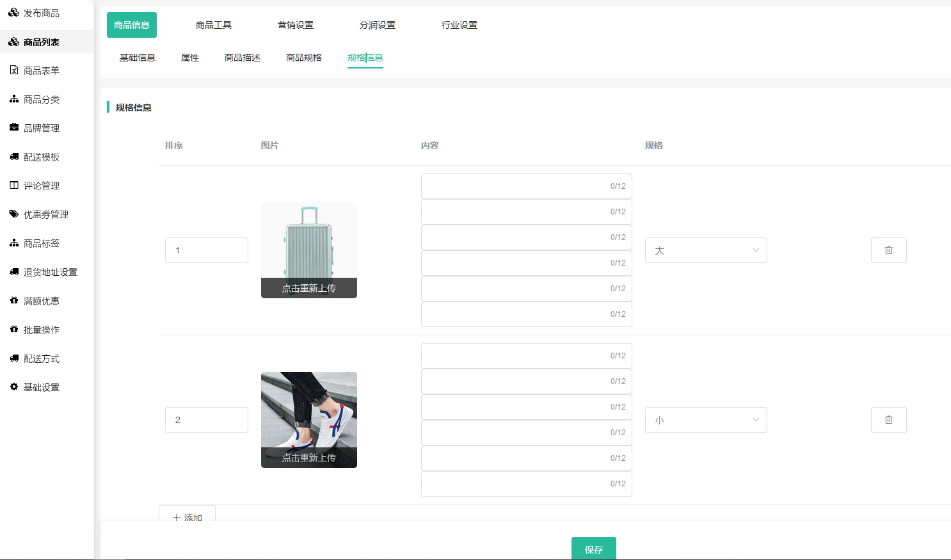Click the 添加 button to add row
The width and height of the screenshot is (951, 560).
[187, 516]
